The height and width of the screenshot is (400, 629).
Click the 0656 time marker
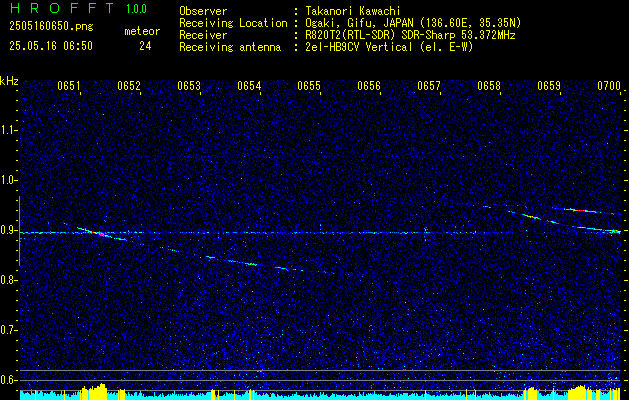pos(369,86)
